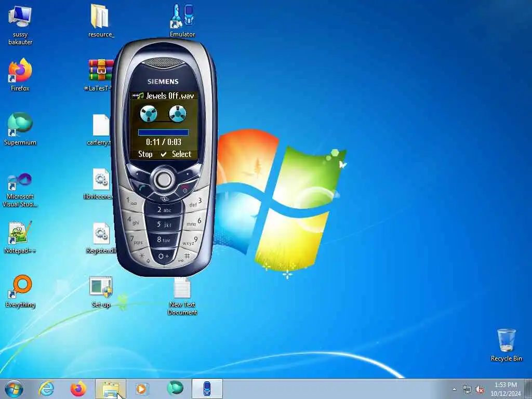Viewport: 532px width, 399px height.
Task: Click the playback progress bar on phone screen
Action: 163,132
